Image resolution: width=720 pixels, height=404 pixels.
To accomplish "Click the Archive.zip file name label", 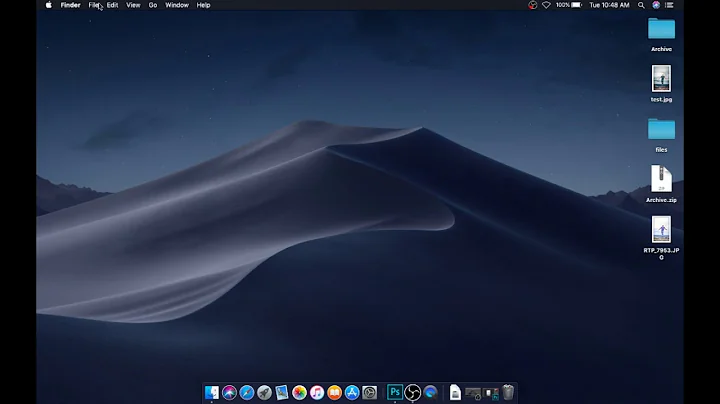I will click(661, 200).
